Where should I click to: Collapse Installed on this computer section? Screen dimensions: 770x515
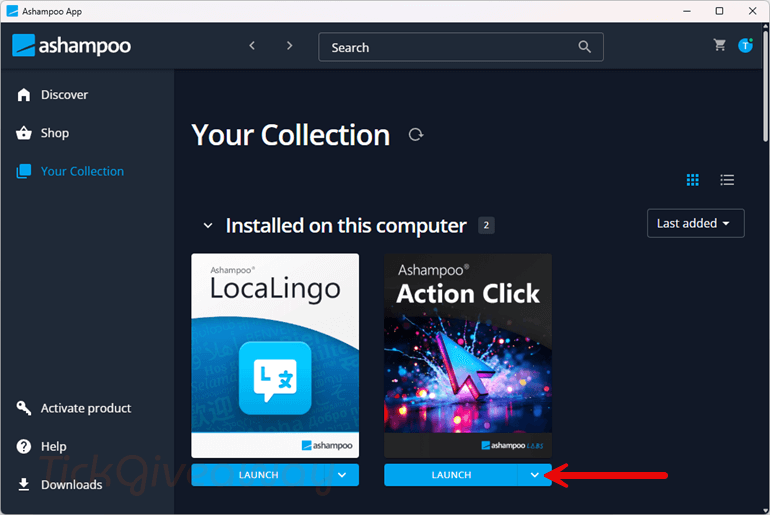208,226
